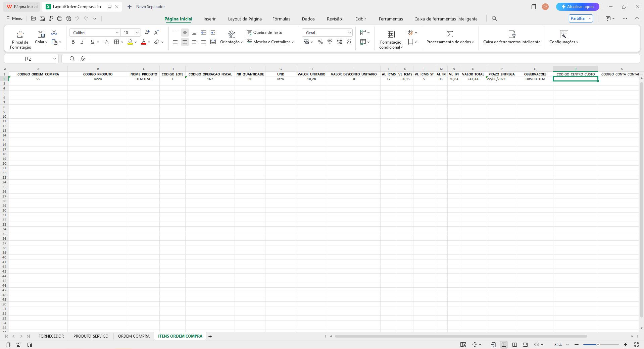The height and width of the screenshot is (349, 644).
Task: Toggle right text alignment
Action: click(194, 42)
